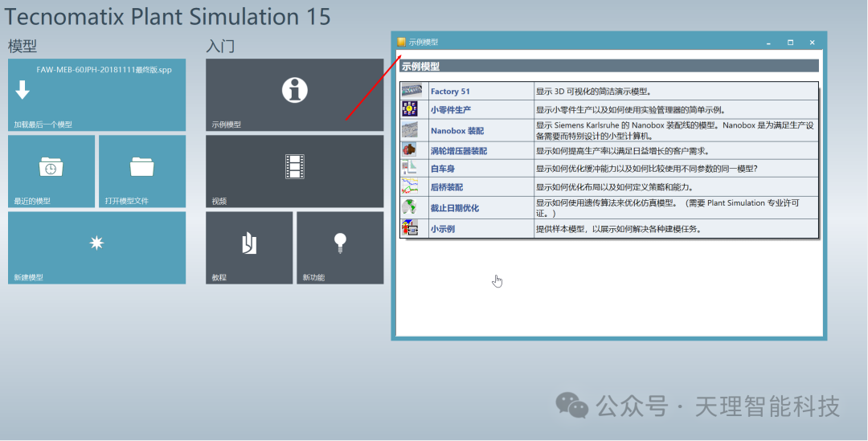Image resolution: width=868 pixels, height=441 pixels.
Task: Open the 打开模型文件 tile
Action: point(142,172)
